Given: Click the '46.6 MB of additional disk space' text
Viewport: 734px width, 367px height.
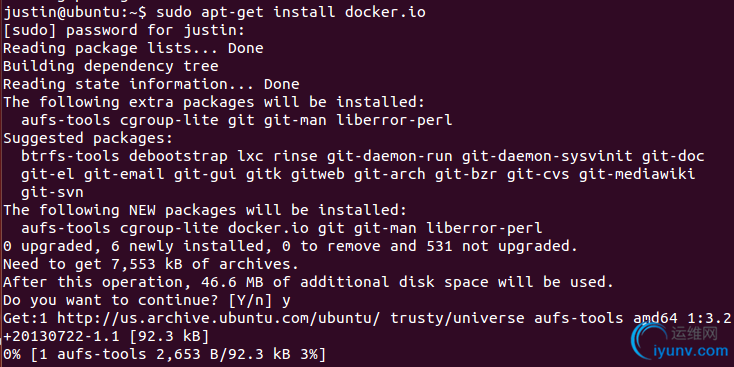Looking at the screenshot, I should click(x=345, y=282).
